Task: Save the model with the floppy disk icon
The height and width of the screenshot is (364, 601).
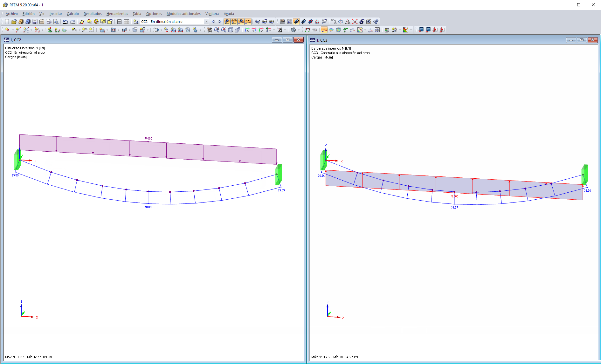Action: pos(35,22)
